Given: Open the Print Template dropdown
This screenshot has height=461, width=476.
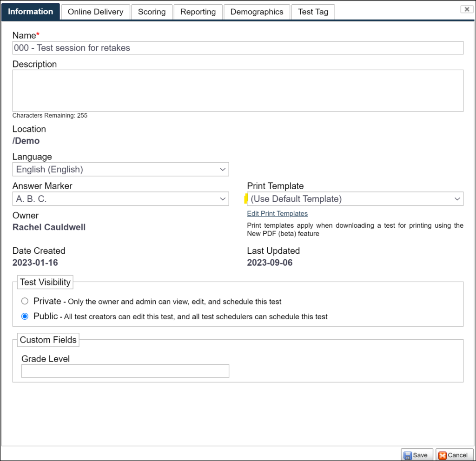Looking at the screenshot, I should pos(355,199).
